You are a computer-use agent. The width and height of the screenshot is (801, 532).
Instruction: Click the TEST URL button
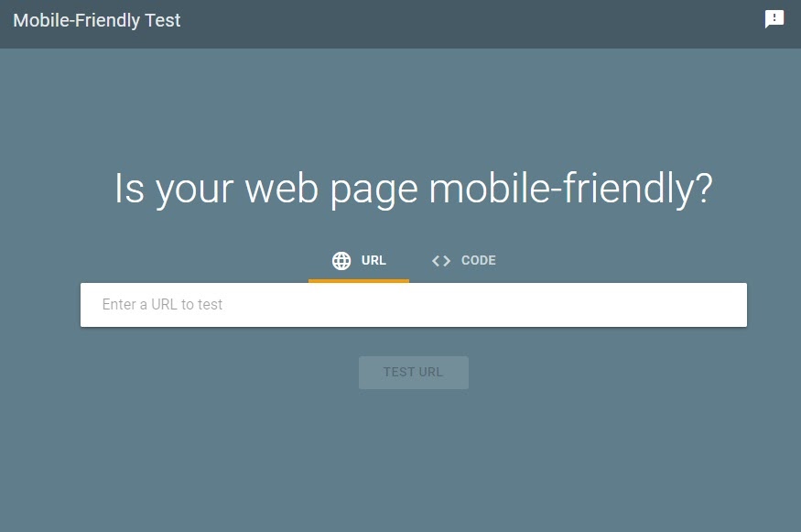click(x=413, y=373)
